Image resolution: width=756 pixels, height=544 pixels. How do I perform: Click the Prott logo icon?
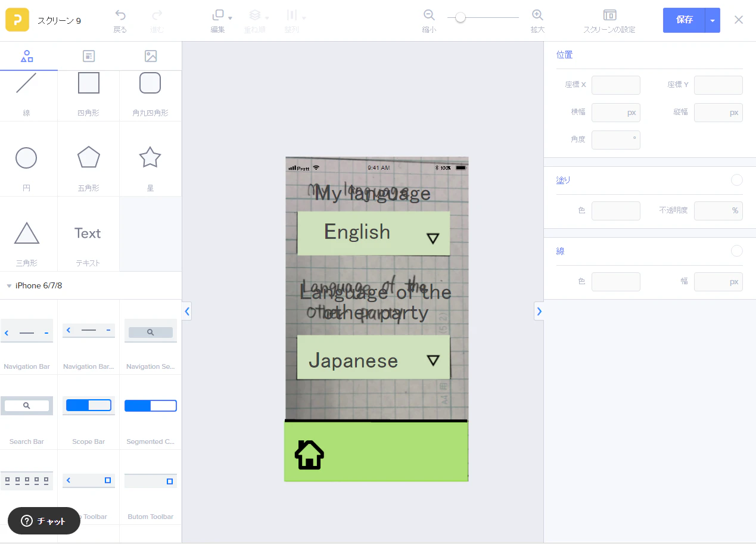click(x=17, y=20)
